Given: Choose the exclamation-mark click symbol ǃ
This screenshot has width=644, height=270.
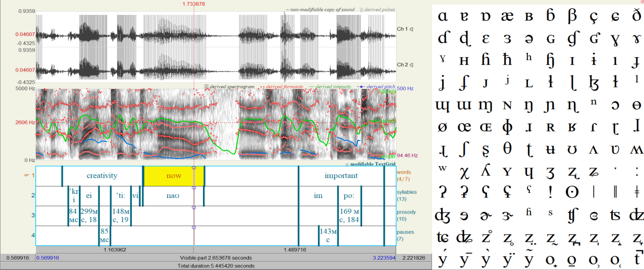Looking at the screenshot, I should [550, 192].
